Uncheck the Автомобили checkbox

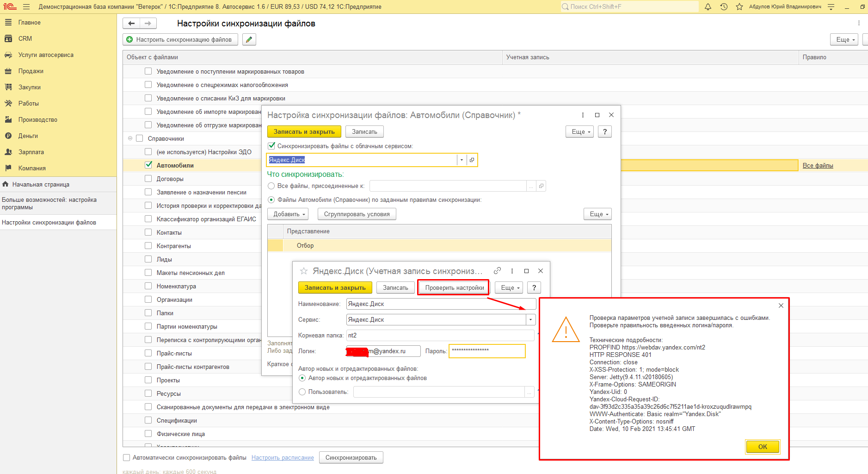tap(148, 165)
